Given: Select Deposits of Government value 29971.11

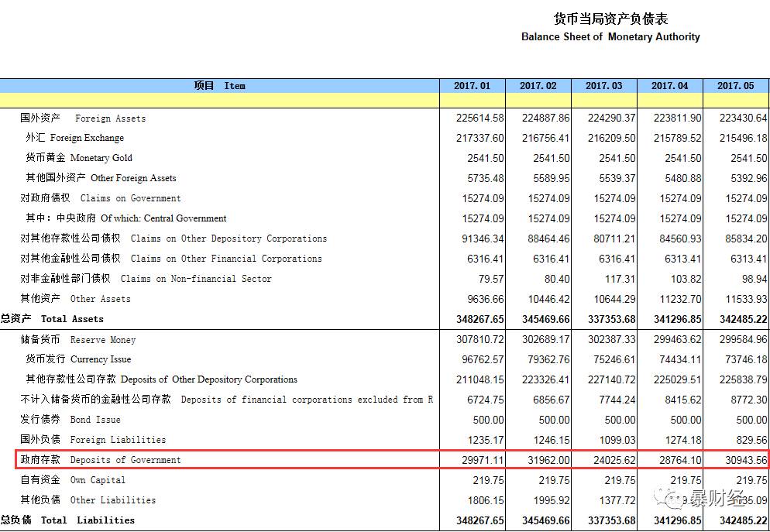Looking at the screenshot, I should coord(483,460).
